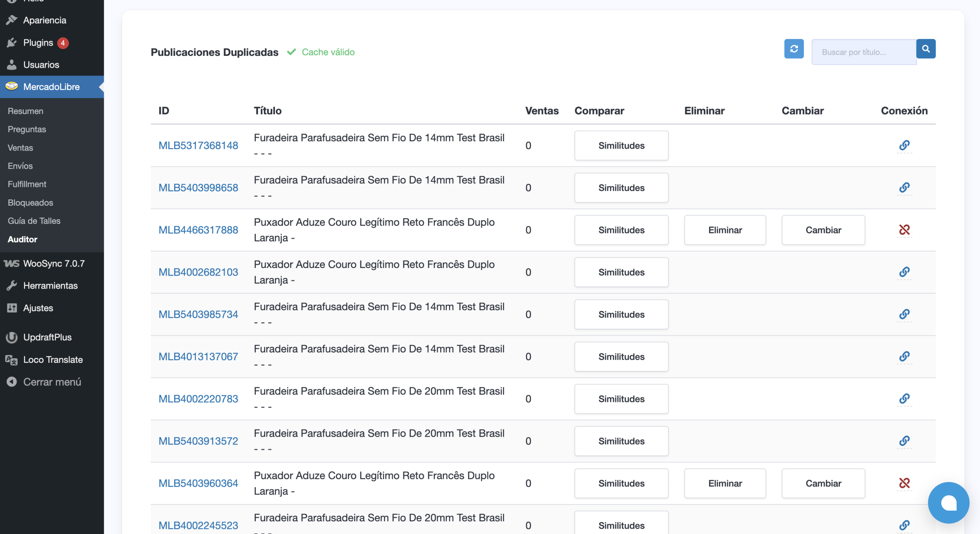Viewport: 980px width, 534px height.
Task: Open Plugins menu with 4 updates
Action: 52,42
